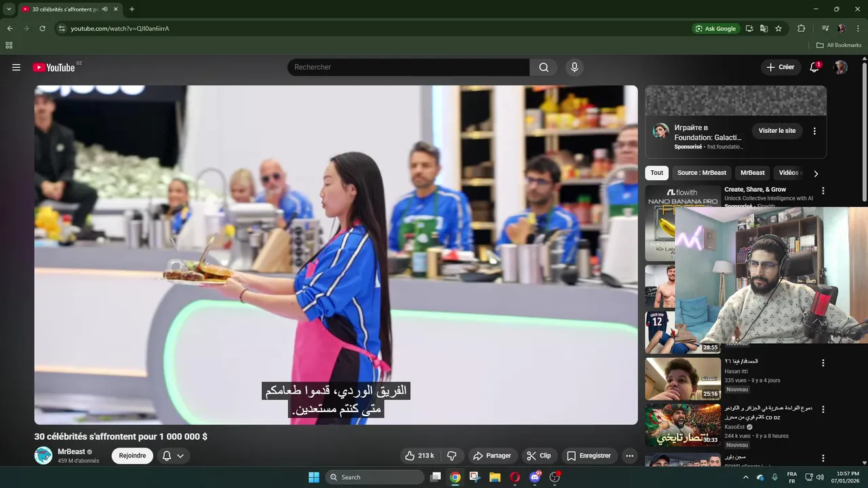This screenshot has width=868, height=488.
Task: Open media controls icon in Chrome toolbar
Action: coord(825,28)
